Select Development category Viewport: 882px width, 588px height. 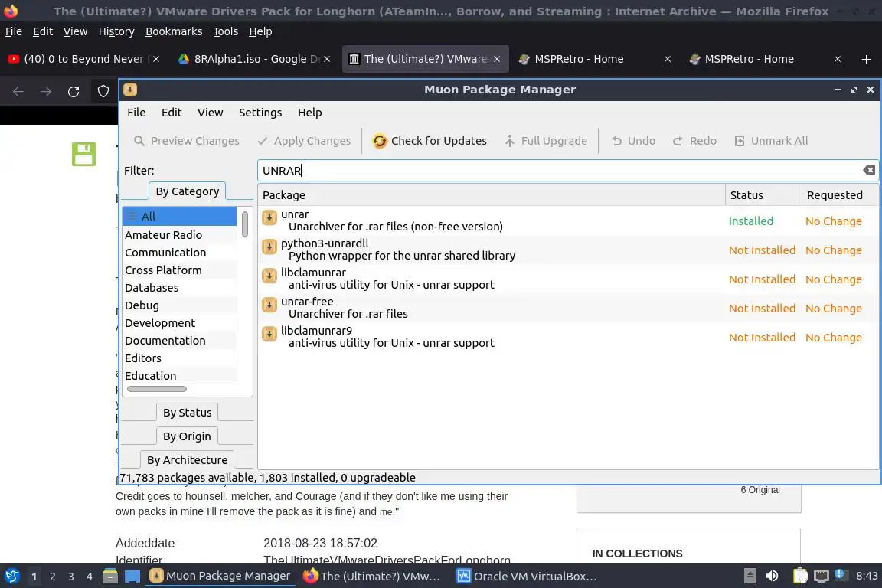[x=179, y=323]
